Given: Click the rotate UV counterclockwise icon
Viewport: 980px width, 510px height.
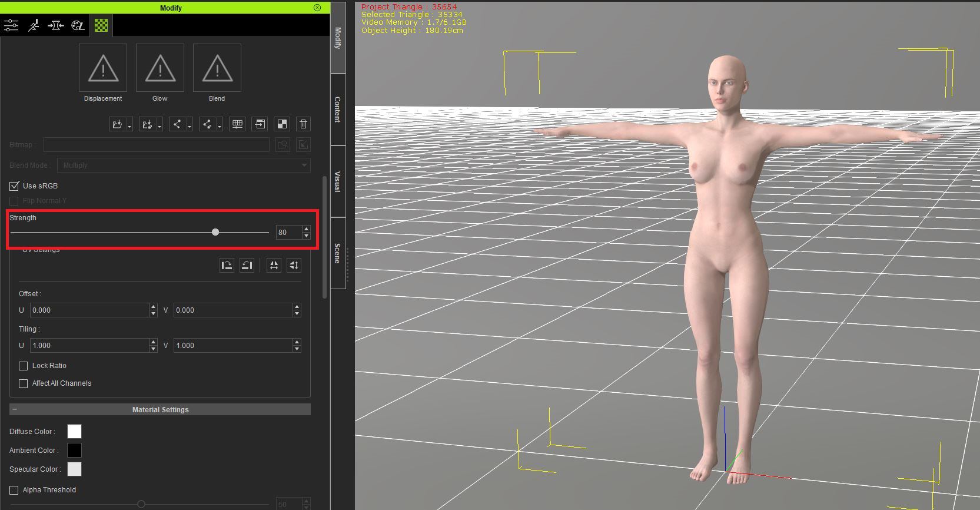Looking at the screenshot, I should pos(247,265).
